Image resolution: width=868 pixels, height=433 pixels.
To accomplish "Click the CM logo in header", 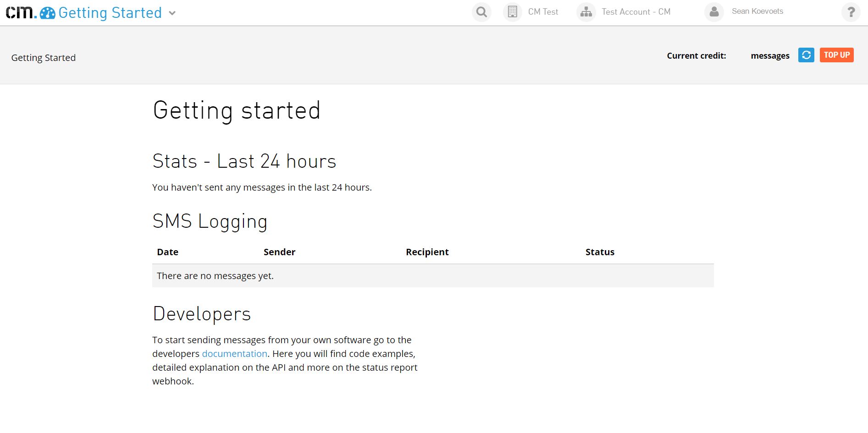I will coord(21,12).
